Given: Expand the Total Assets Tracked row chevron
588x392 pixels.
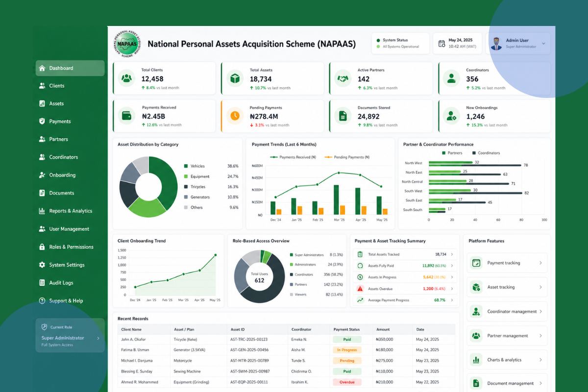Looking at the screenshot, I should (x=452, y=254).
